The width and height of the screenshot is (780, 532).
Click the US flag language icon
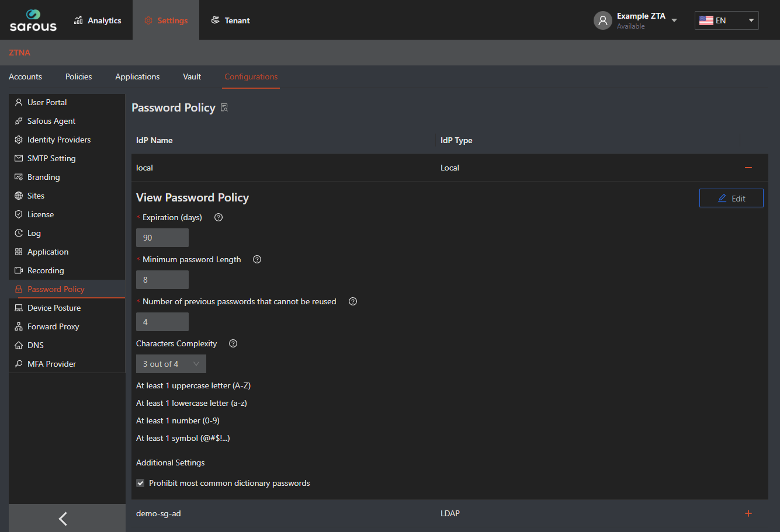pos(706,20)
